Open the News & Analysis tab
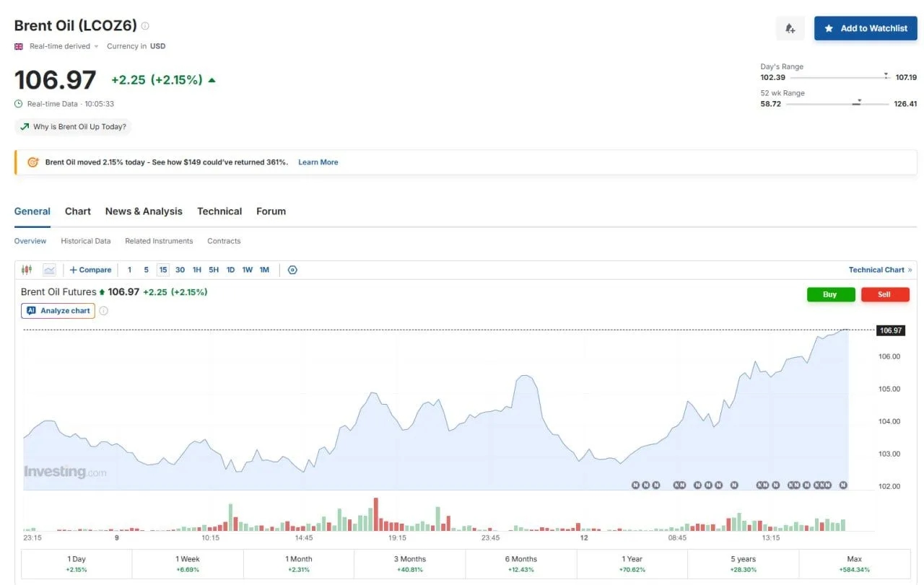924x585 pixels. click(x=144, y=211)
